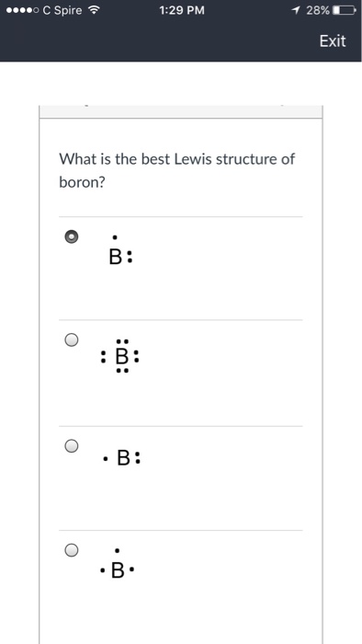
Task: Tap the 'What is the best Lewis structure' text
Action: pos(177,159)
